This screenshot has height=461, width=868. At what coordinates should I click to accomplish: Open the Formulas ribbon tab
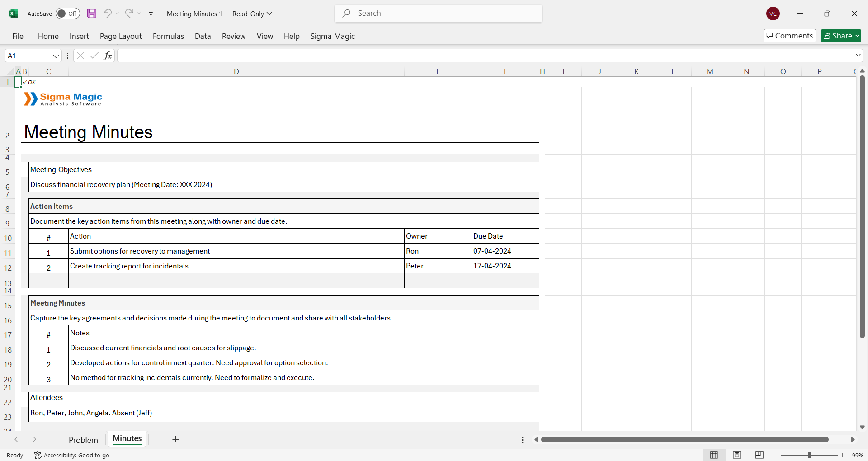(168, 36)
